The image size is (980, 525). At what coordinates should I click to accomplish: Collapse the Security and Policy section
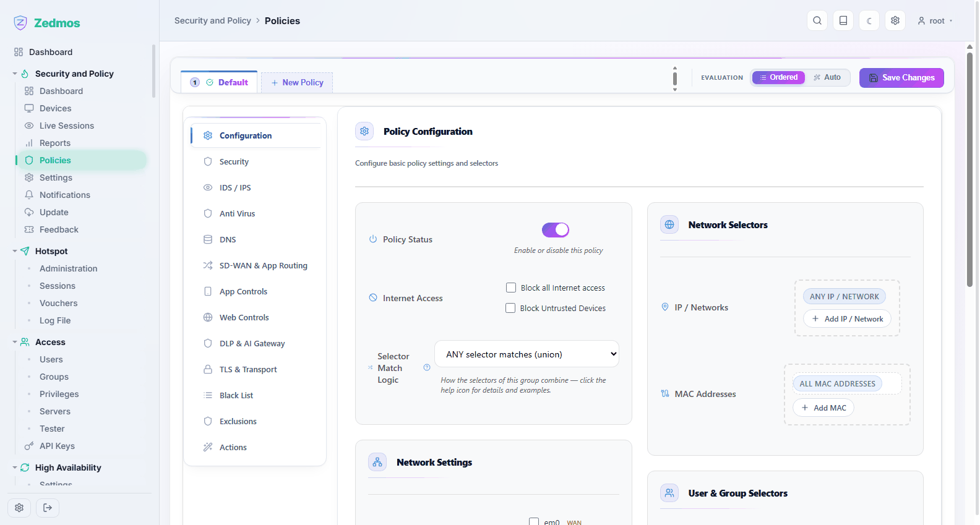(x=15, y=74)
